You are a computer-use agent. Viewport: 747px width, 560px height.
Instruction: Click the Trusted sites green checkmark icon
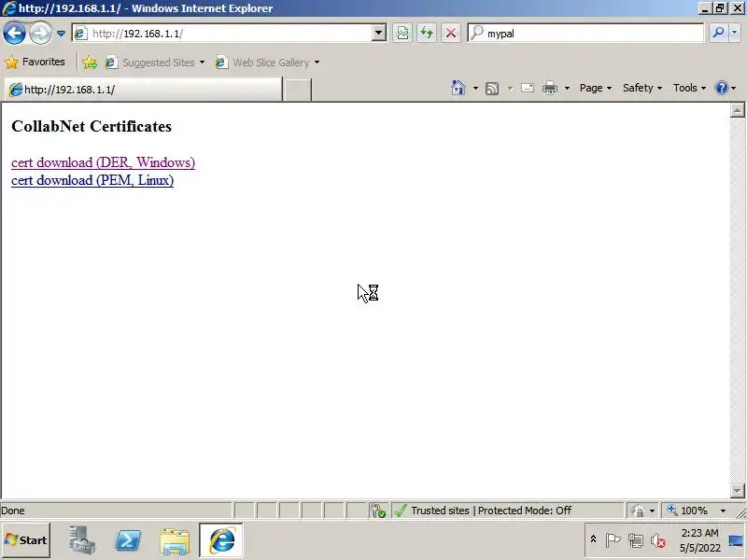pos(401,511)
